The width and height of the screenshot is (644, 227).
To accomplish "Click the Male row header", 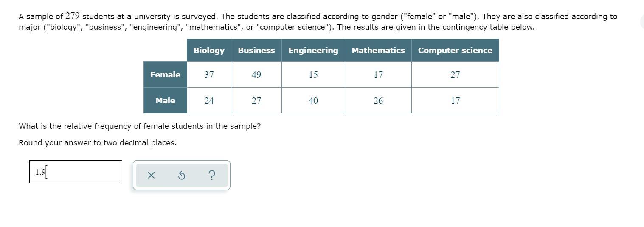I will (165, 100).
